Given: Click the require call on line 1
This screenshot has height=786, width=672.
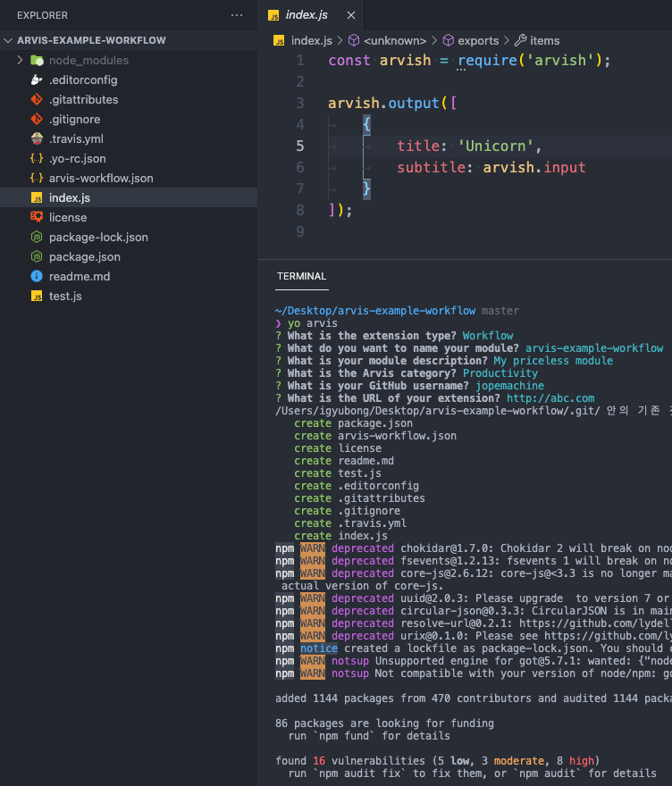Looking at the screenshot, I should tap(487, 60).
